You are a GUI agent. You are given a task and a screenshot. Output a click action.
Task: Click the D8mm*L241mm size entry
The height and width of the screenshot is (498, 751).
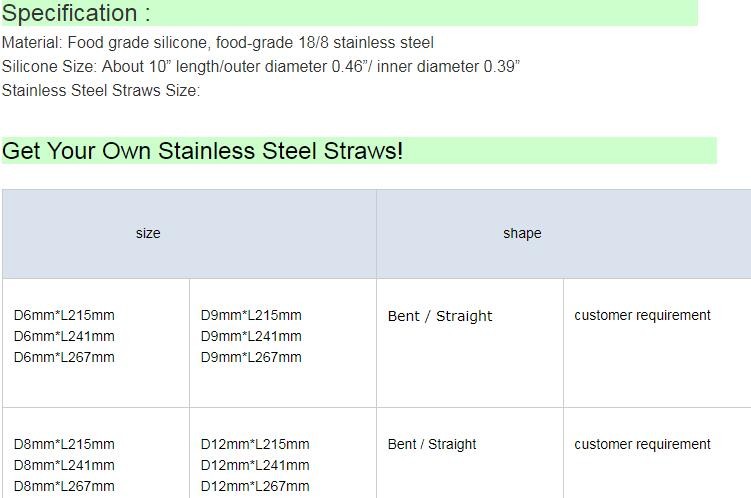tap(64, 465)
